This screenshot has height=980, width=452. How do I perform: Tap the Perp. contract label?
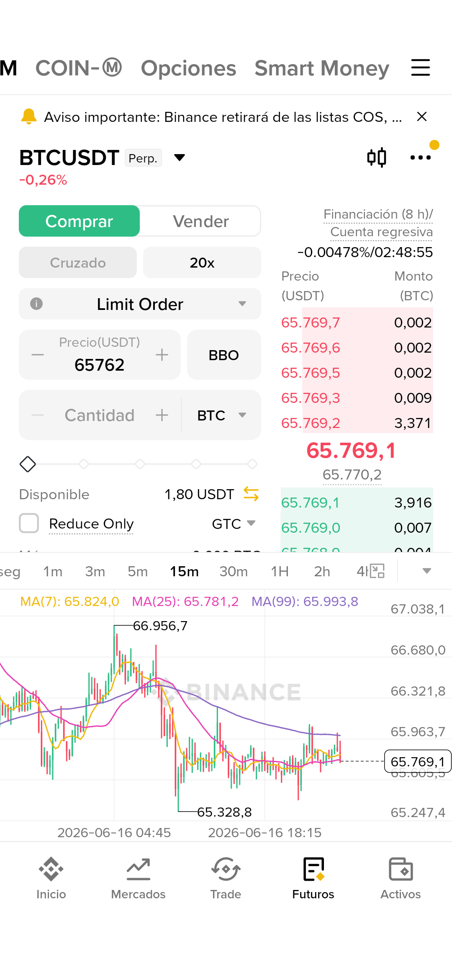tap(143, 158)
